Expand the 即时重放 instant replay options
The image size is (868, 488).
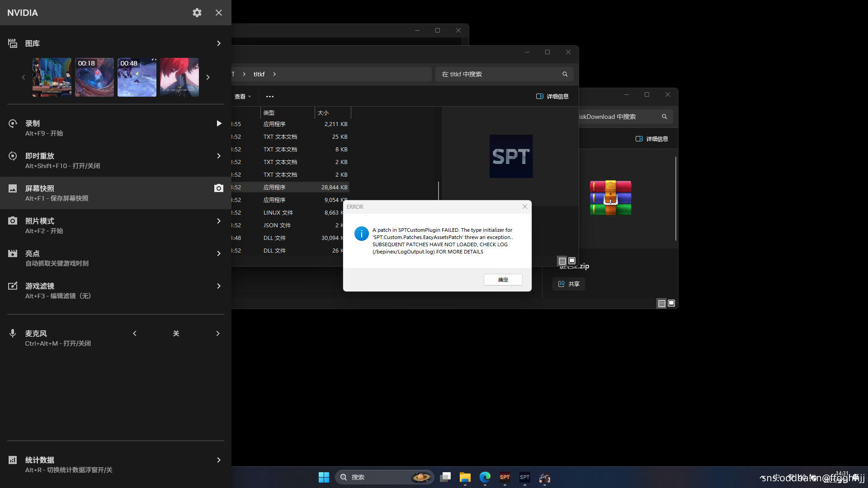(x=219, y=156)
